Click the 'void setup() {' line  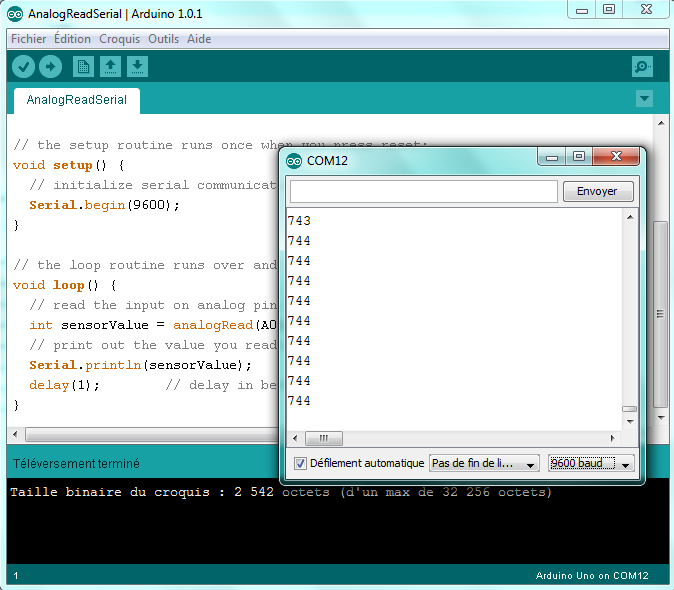69,165
